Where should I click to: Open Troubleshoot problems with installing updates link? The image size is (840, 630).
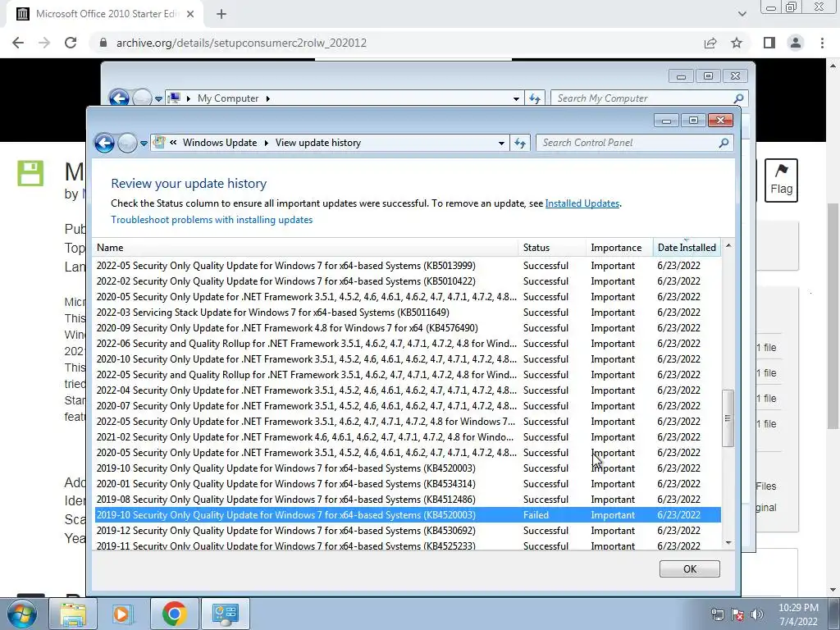[x=212, y=220]
